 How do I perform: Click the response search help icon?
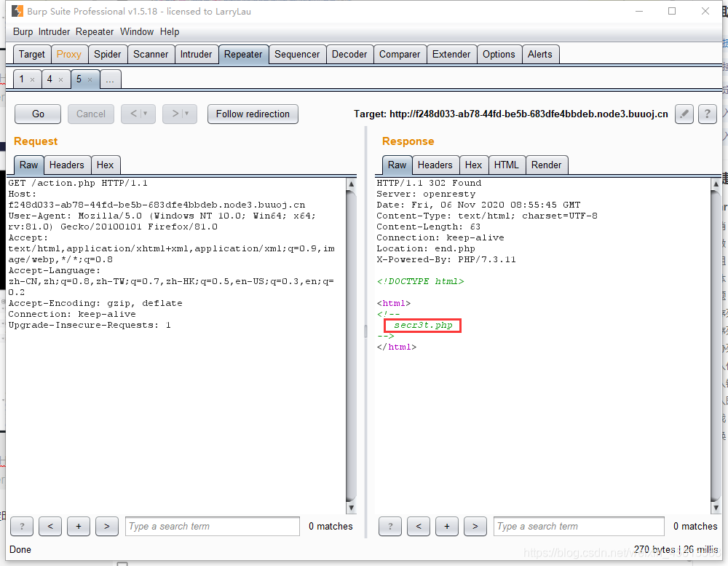click(x=390, y=527)
